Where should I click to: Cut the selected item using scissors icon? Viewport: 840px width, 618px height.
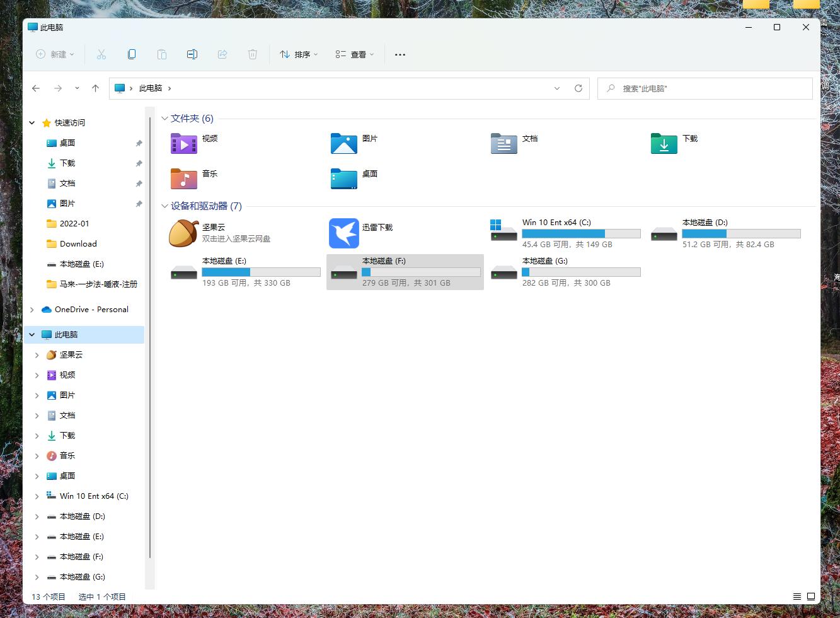pos(101,54)
